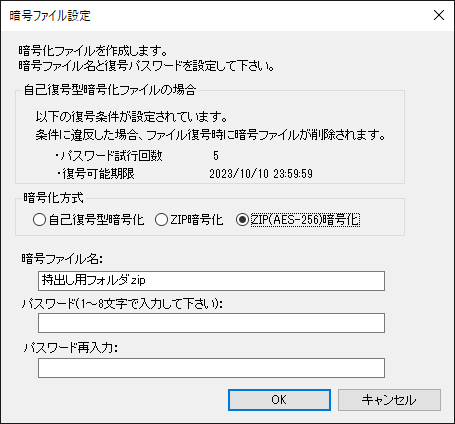The width and height of the screenshot is (455, 424).
Task: Click the 暗号ファイル設定 title bar text
Action: click(x=50, y=16)
